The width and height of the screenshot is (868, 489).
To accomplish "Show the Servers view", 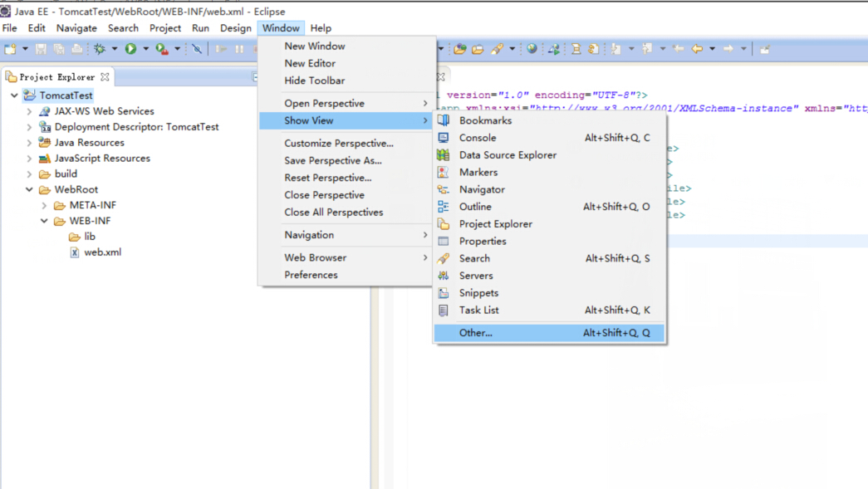I will tap(549, 276).
